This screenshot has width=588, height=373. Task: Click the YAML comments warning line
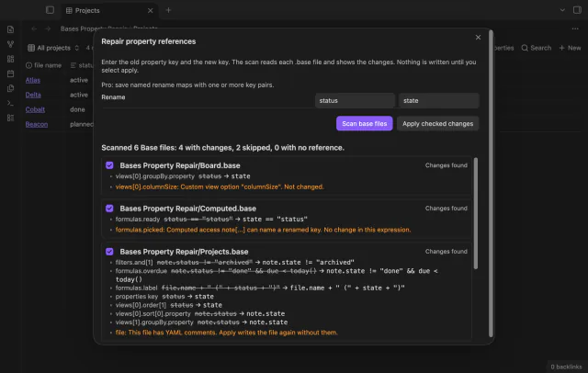point(227,333)
